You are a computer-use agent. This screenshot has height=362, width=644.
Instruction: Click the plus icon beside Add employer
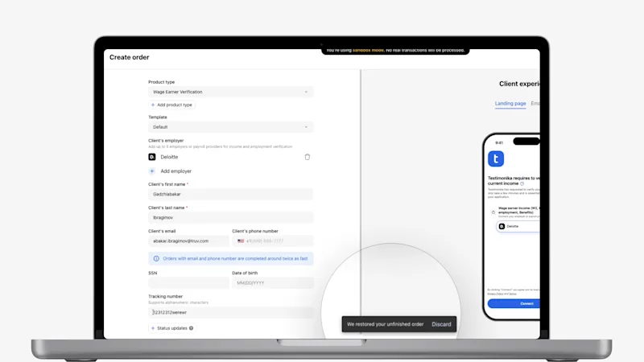click(x=152, y=171)
